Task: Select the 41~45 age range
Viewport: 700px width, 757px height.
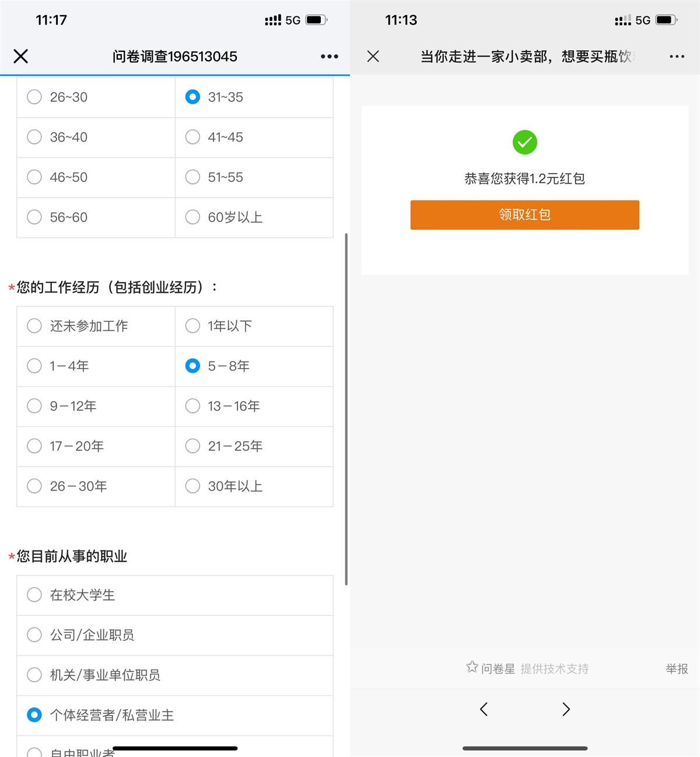Action: (x=192, y=137)
